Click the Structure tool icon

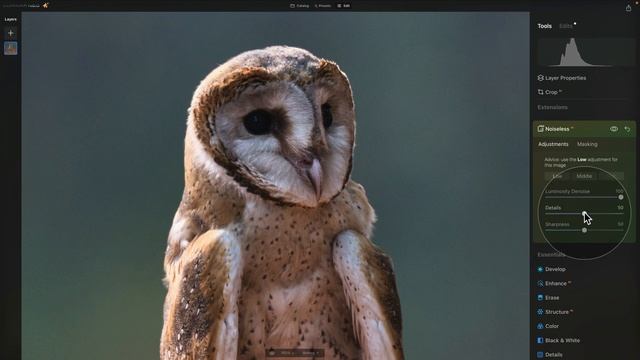tap(540, 312)
